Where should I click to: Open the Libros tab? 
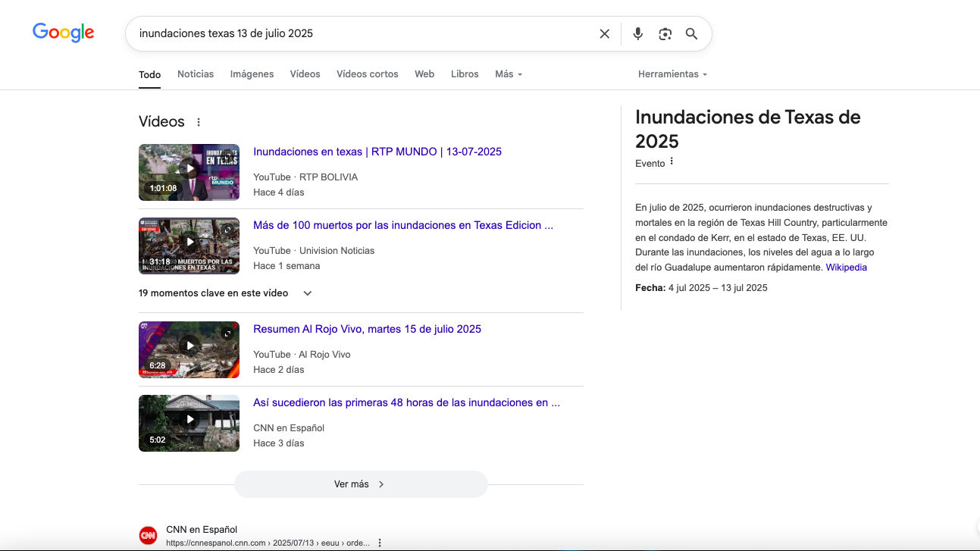[x=465, y=74]
